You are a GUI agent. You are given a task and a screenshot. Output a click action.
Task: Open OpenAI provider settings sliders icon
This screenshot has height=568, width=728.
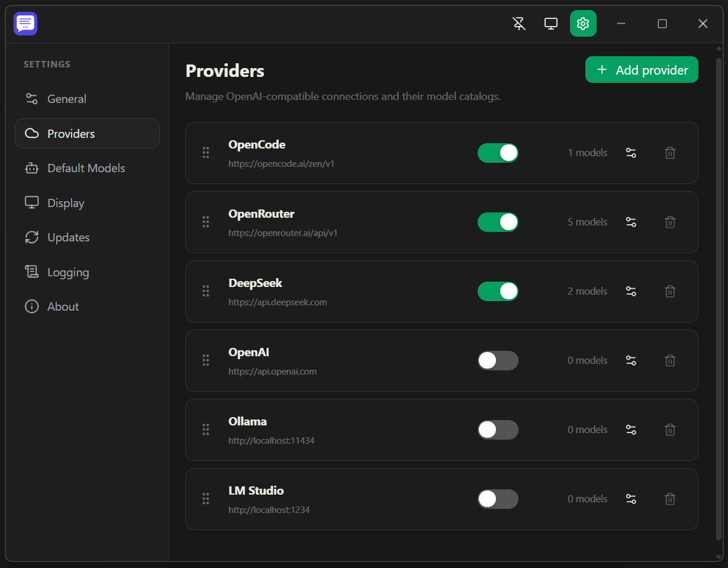click(x=631, y=360)
